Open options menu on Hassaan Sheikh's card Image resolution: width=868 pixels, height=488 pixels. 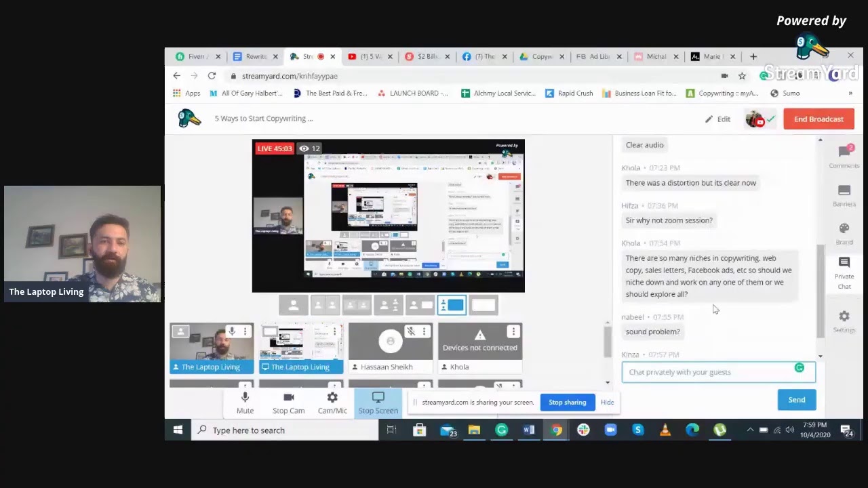[424, 331]
